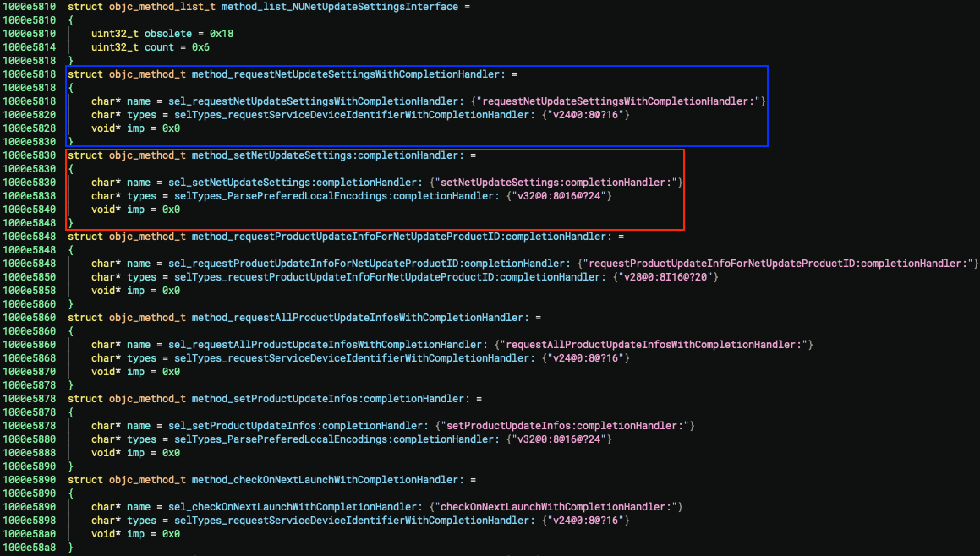This screenshot has height=556, width=980.
Task: Follow the sel_requestAllProductUpdateInfosWithCompletionHandler: symbol
Action: pyautogui.click(x=328, y=345)
